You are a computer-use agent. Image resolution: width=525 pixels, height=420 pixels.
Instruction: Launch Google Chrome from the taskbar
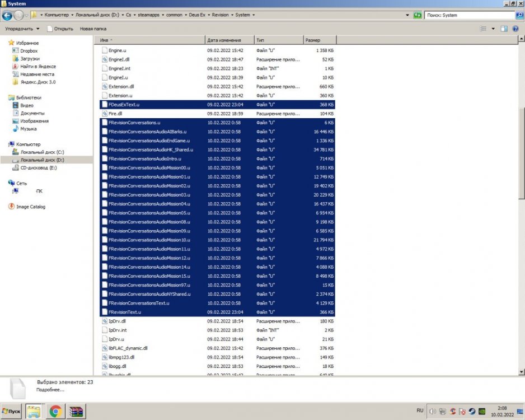point(55,412)
